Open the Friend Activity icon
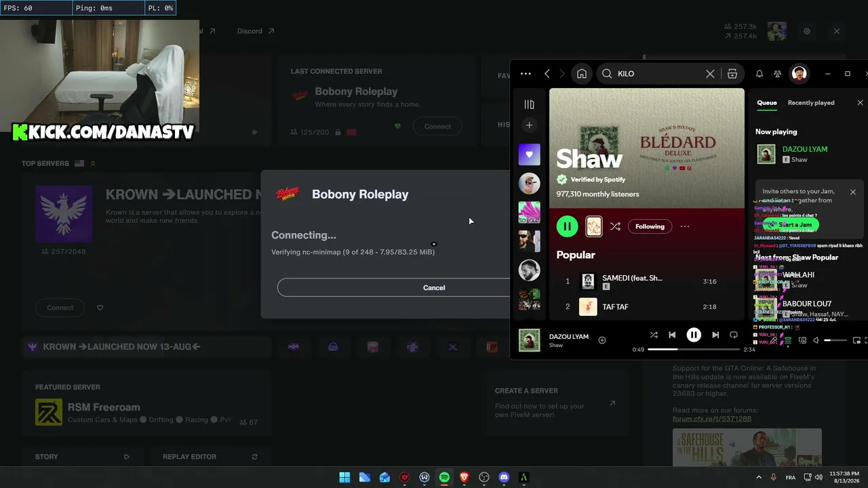The width and height of the screenshot is (868, 488). click(778, 74)
